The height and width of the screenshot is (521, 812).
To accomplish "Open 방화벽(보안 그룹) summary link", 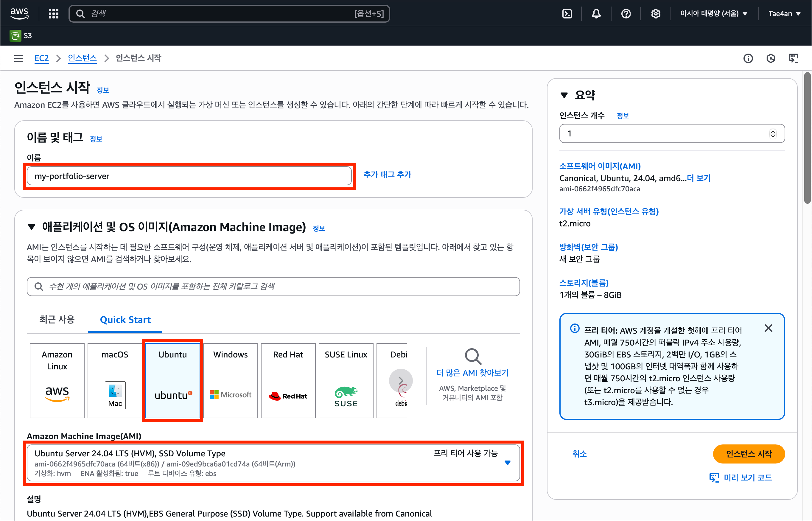I will pos(589,247).
